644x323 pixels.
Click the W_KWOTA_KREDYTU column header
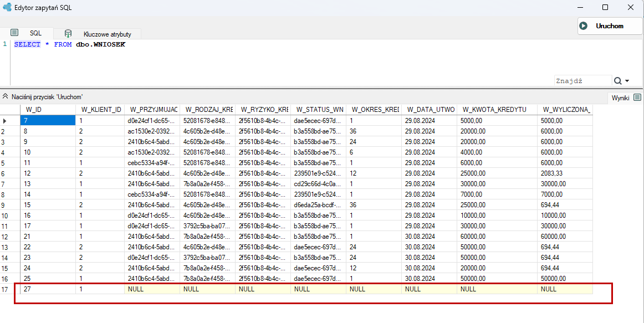pos(497,110)
